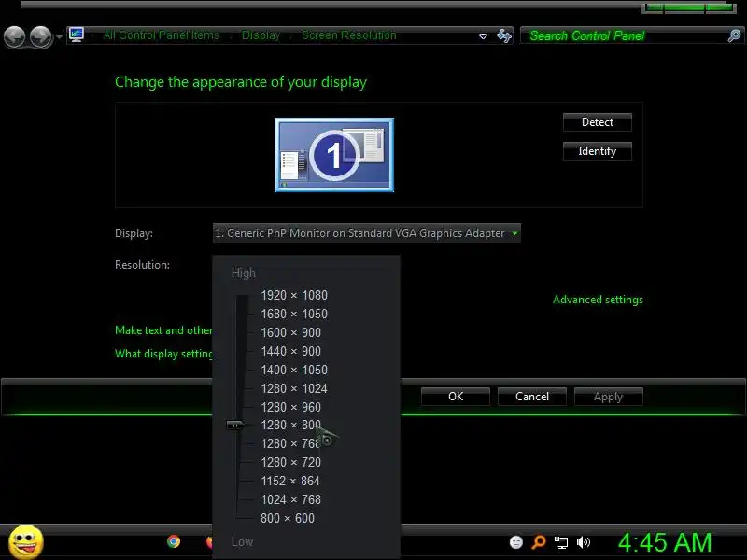Image resolution: width=747 pixels, height=560 pixels.
Task: Choose 1400 × 1050 resolution
Action: [294, 370]
